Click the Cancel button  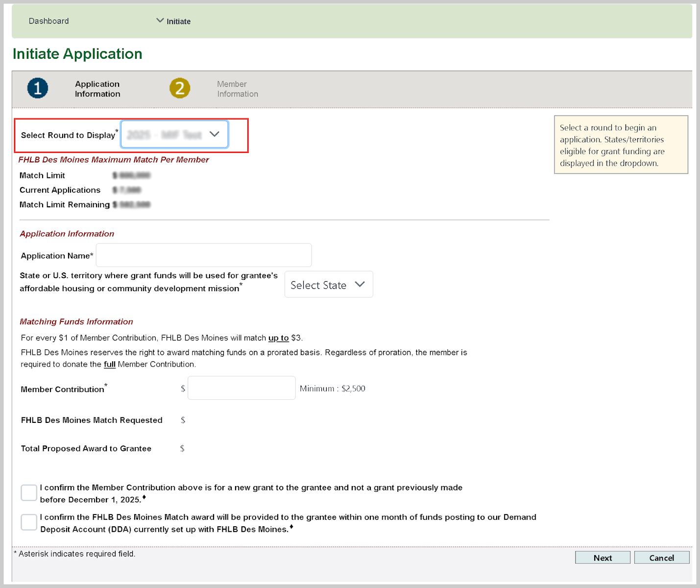point(661,558)
